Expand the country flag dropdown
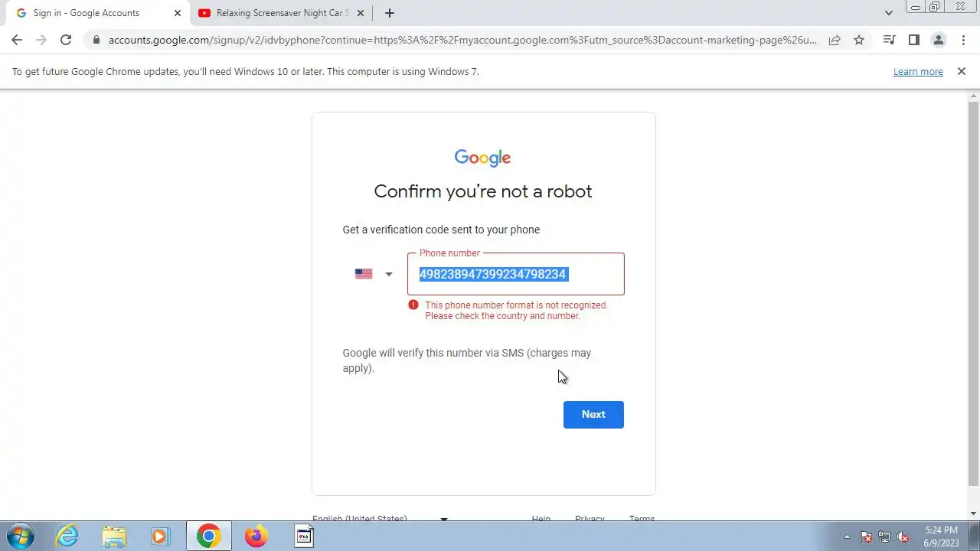The height and width of the screenshot is (551, 980). (374, 274)
